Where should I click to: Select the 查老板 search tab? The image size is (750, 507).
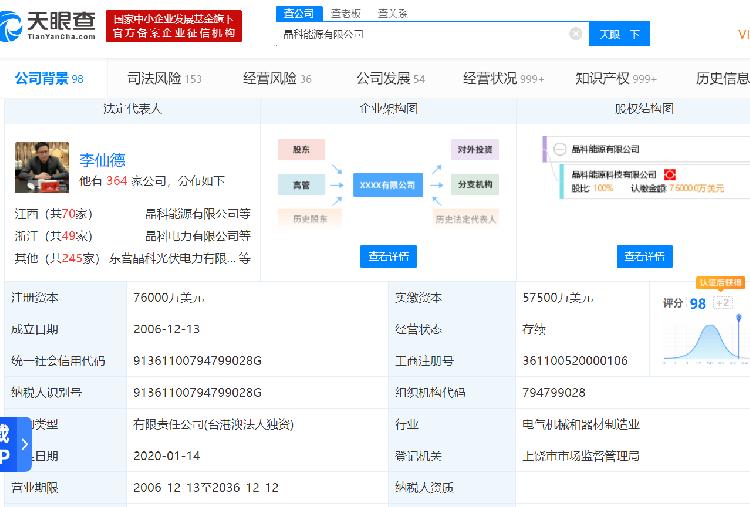(x=345, y=13)
